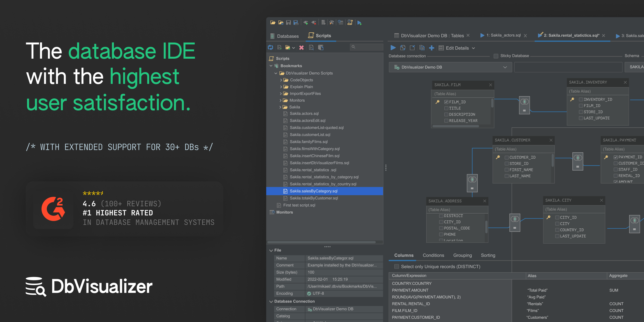Open the Sorting tab
The width and height of the screenshot is (644, 322).
(x=488, y=255)
